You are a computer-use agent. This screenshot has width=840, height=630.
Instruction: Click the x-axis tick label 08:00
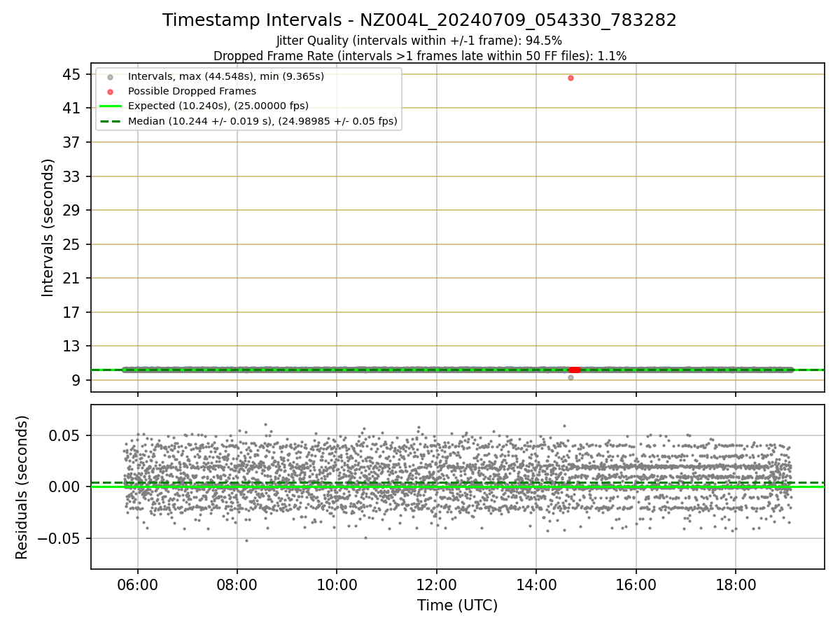click(237, 585)
